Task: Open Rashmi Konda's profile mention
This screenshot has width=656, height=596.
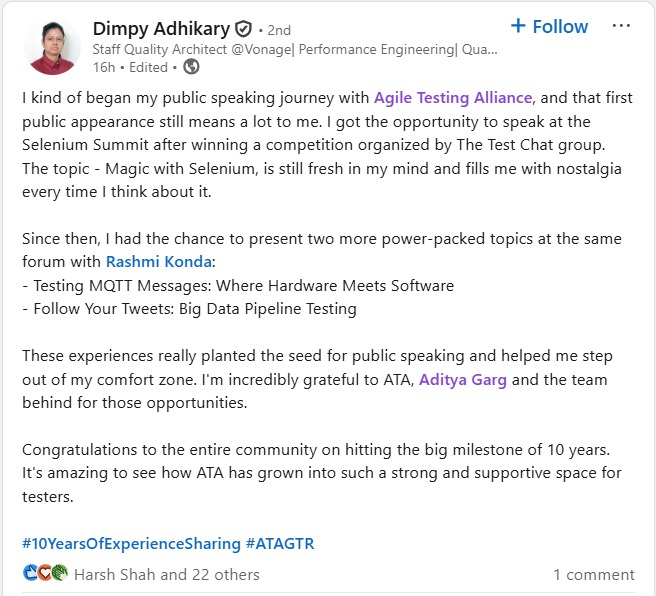Action: point(157,262)
